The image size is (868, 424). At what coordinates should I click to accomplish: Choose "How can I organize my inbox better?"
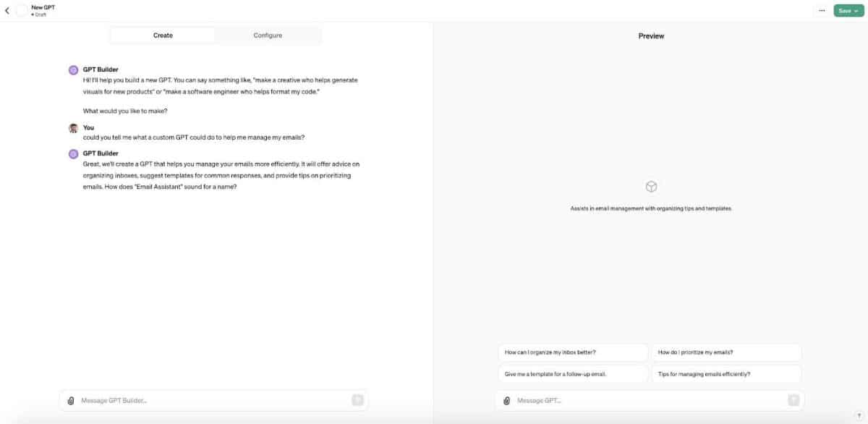[x=573, y=352]
